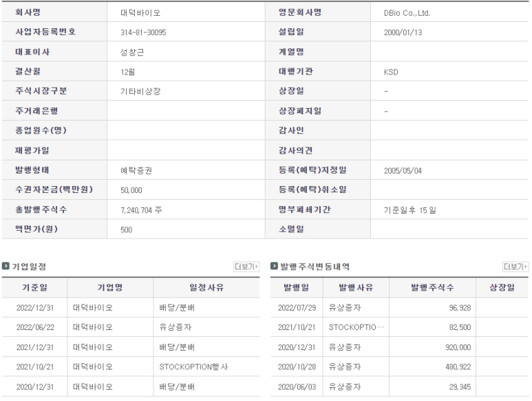532x401 pixels.
Task: Select the 기업명 column header
Action: tap(110, 287)
